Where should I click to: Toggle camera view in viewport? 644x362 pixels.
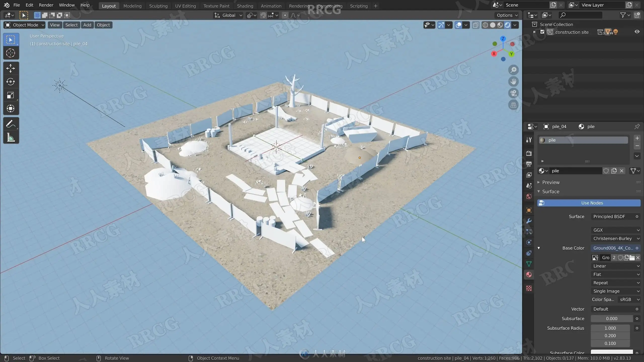(x=513, y=93)
